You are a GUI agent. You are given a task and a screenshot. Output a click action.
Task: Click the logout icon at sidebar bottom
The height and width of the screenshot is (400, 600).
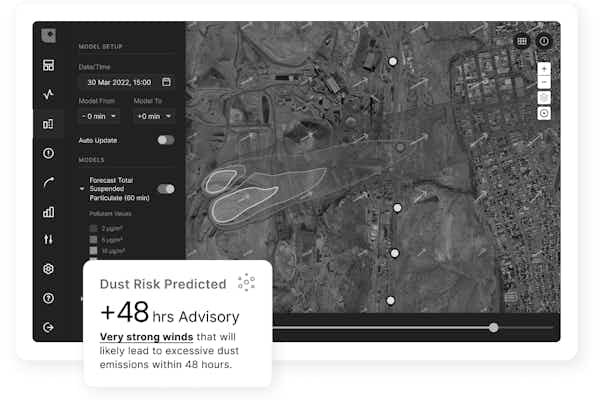pyautogui.click(x=48, y=327)
